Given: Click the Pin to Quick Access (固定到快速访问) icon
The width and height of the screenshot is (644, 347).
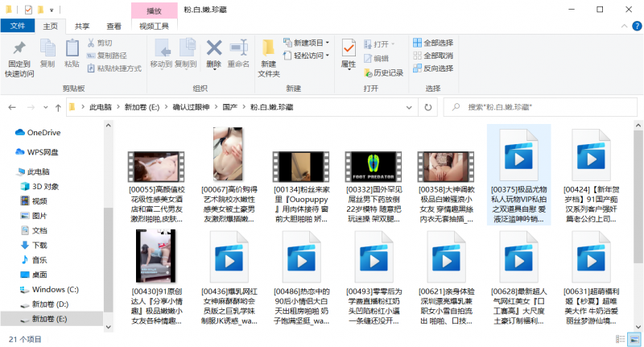Looking at the screenshot, I should [19, 50].
